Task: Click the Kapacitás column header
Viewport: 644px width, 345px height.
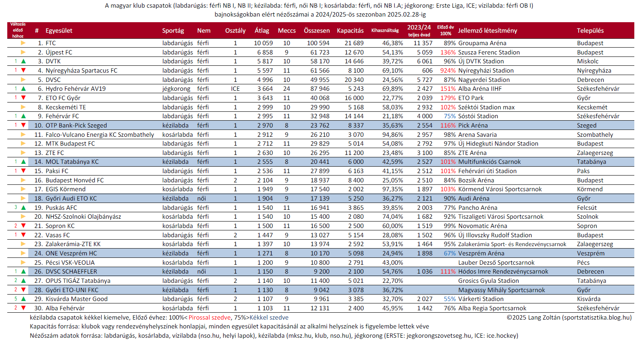Action: (350, 31)
